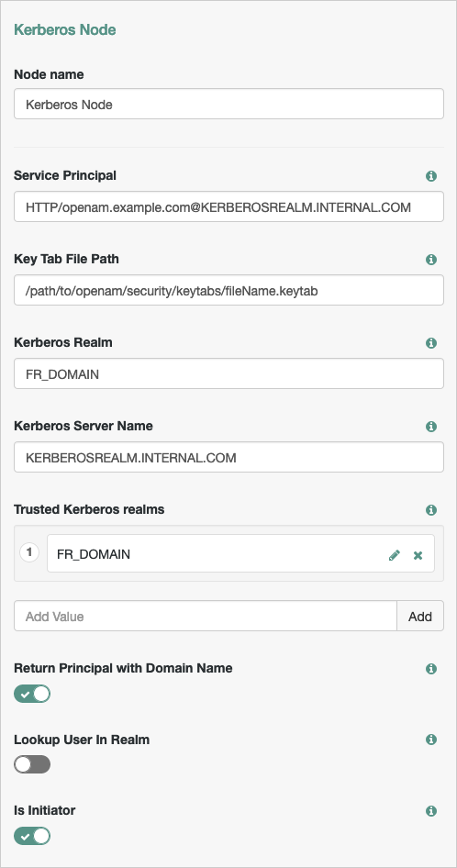Click info icon beside Service Principal
This screenshot has height=868, width=457.
pyautogui.click(x=431, y=176)
